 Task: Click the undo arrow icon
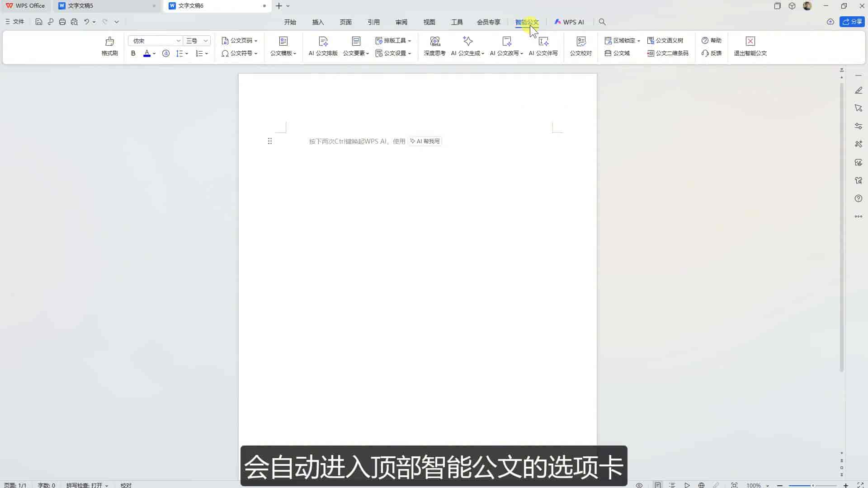[x=86, y=22]
